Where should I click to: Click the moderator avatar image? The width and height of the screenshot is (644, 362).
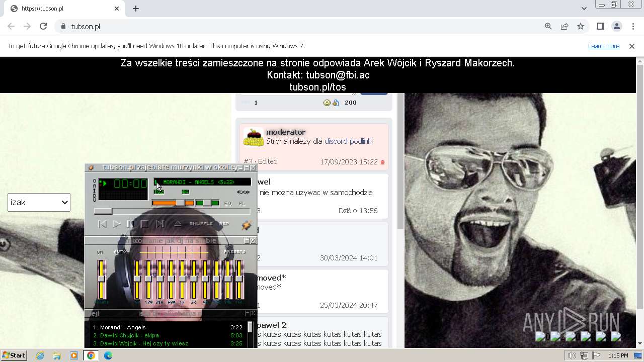click(254, 137)
